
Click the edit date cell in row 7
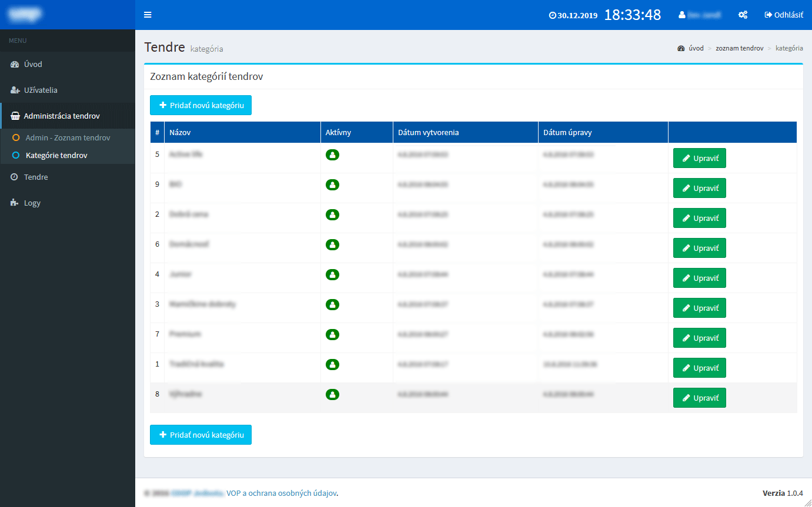(603, 338)
